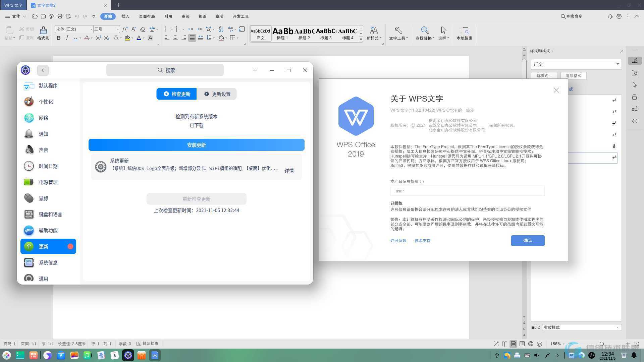Click the WPS settings gear icon top-right
Screen dimensions: 644x362
pyautogui.click(x=619, y=16)
